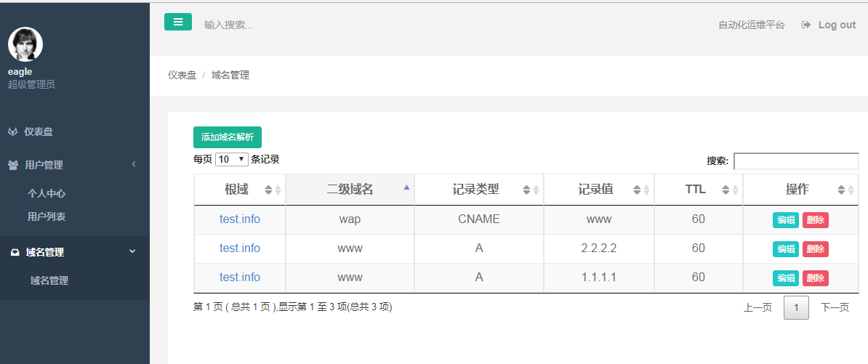868x364 pixels.
Task: Click the 域名管理 inbox icon in sidebar
Action: point(15,252)
